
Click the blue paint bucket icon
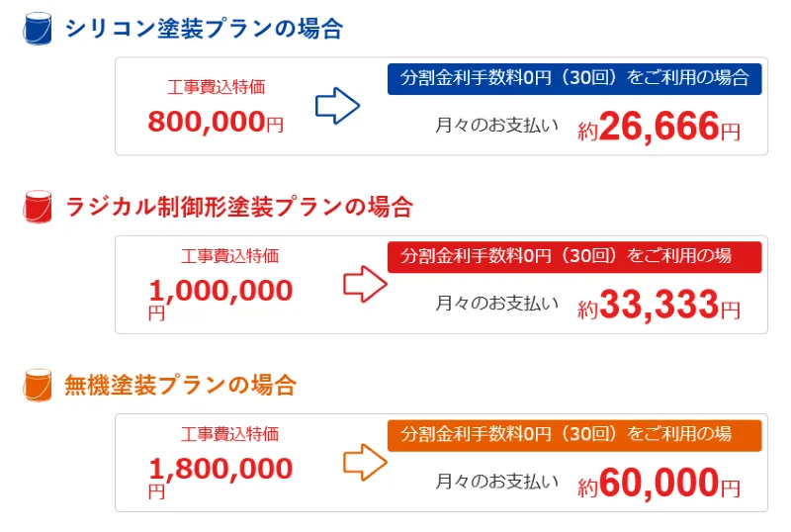tap(37, 29)
